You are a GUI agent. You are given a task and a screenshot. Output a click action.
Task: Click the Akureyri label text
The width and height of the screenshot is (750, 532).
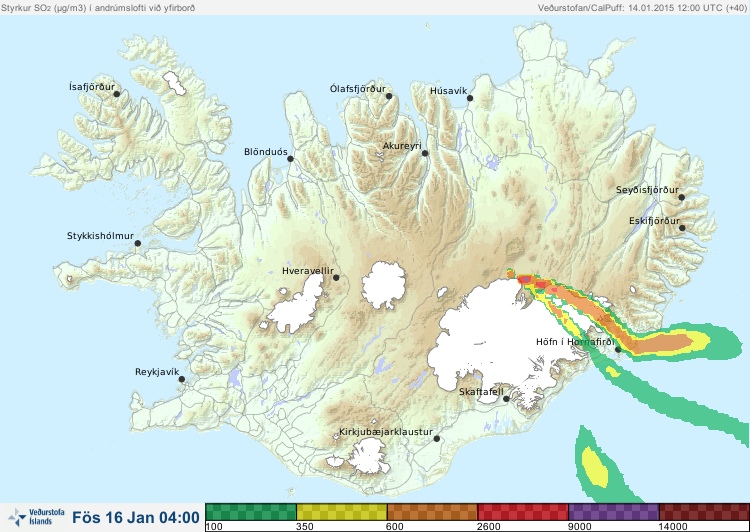402,146
